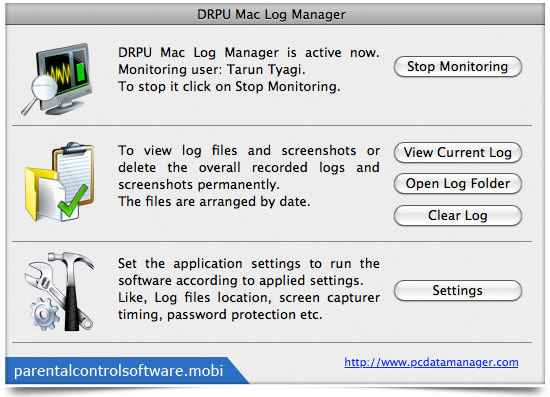This screenshot has width=550, height=397.
Task: Click the hammer in settings tools icon
Action: (x=72, y=290)
